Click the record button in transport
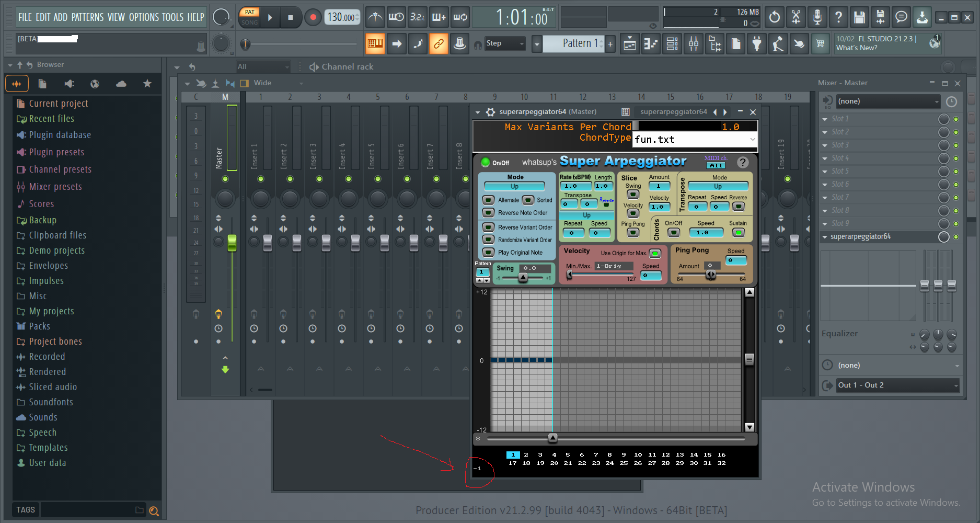The image size is (980, 523). (x=313, y=17)
